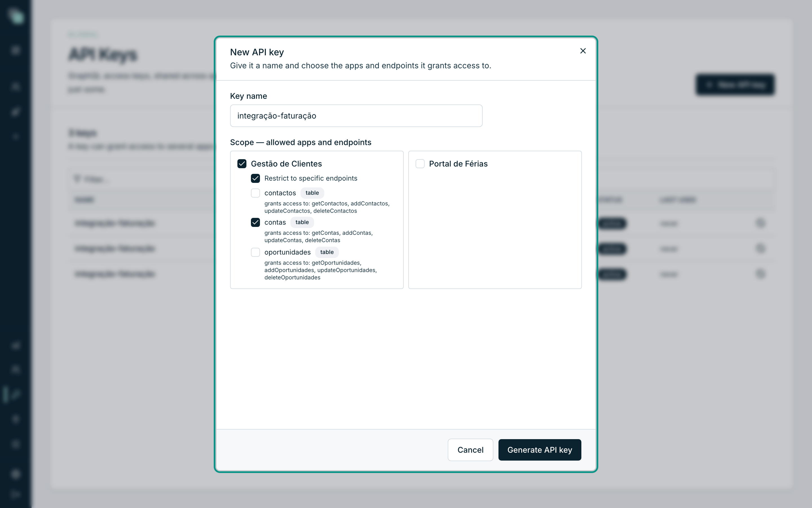The width and height of the screenshot is (812, 508).
Task: Click the Portal de Férias label
Action: [x=458, y=164]
